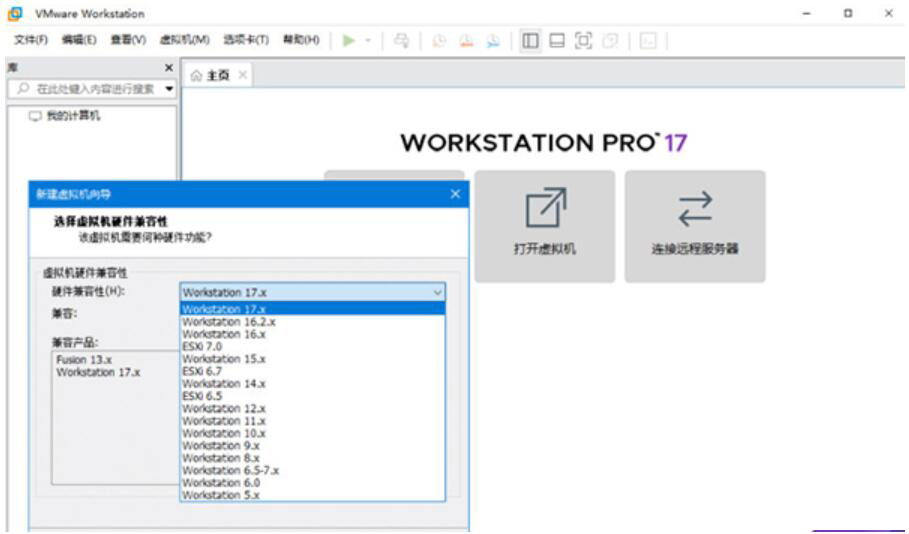Click Workstation 17.x in compatible products list
Viewport: 909px width, 534px height.
pyautogui.click(x=98, y=372)
